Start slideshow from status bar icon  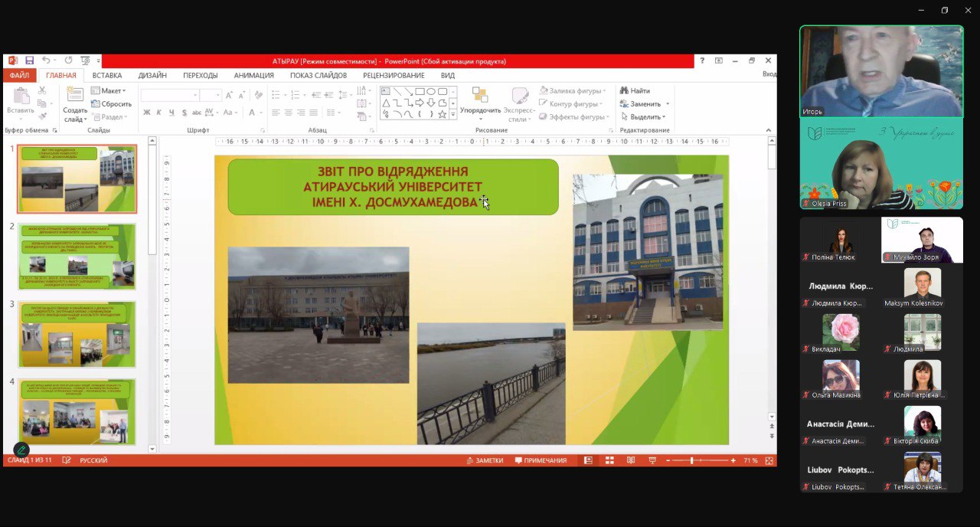[x=652, y=460]
